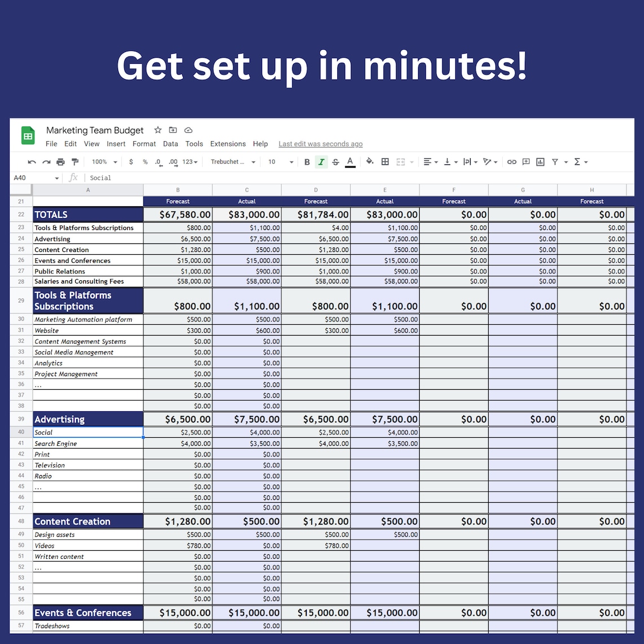Redo the last action

pos(46,162)
